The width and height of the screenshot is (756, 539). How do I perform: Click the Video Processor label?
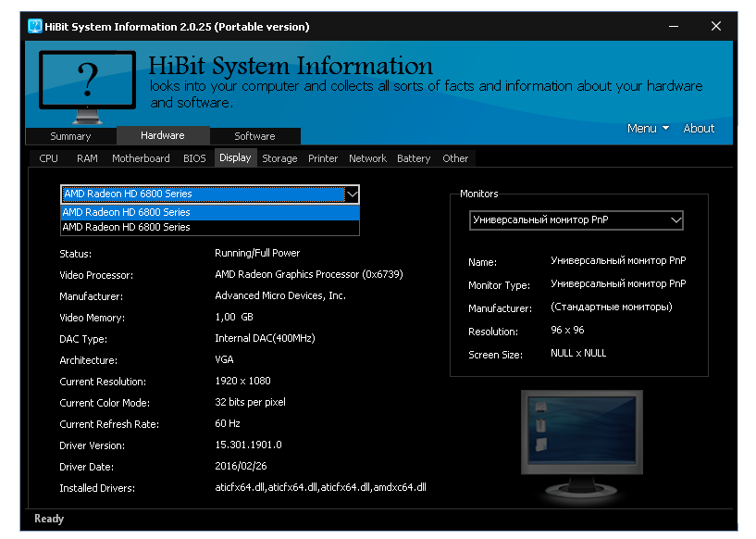point(96,275)
